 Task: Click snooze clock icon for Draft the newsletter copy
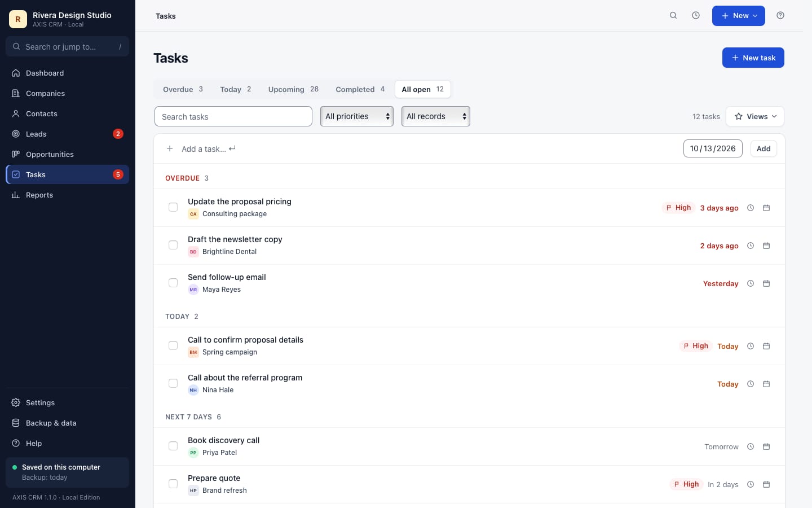pyautogui.click(x=751, y=246)
